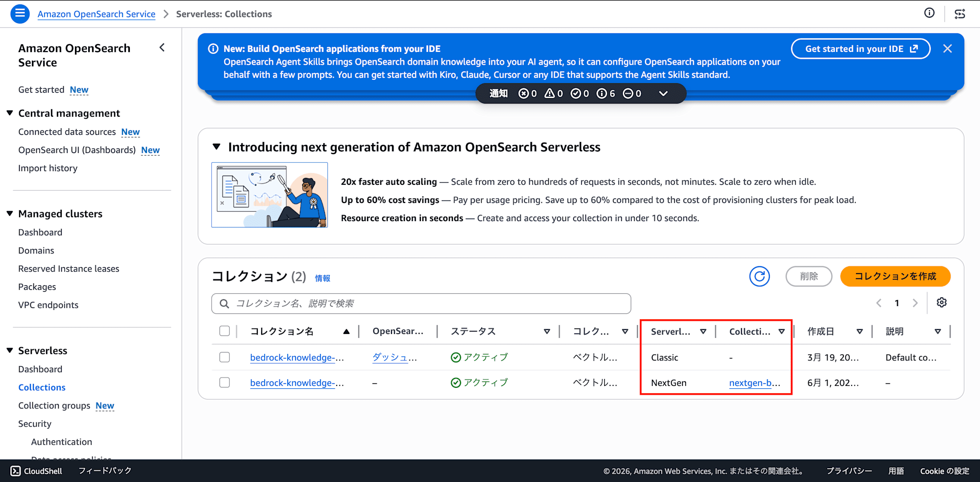Collapse the Serverless sidebar section
The height and width of the screenshot is (482, 980).
click(9, 350)
